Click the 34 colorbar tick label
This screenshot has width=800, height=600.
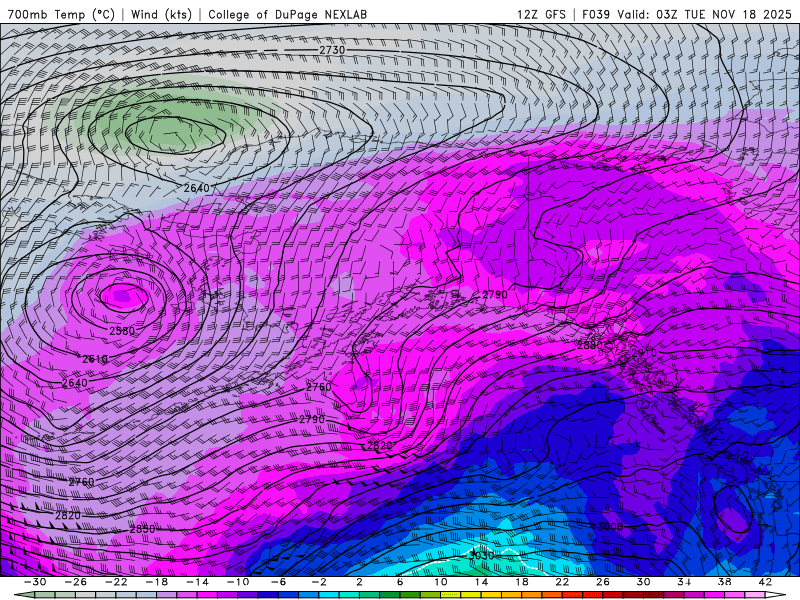[x=684, y=582]
